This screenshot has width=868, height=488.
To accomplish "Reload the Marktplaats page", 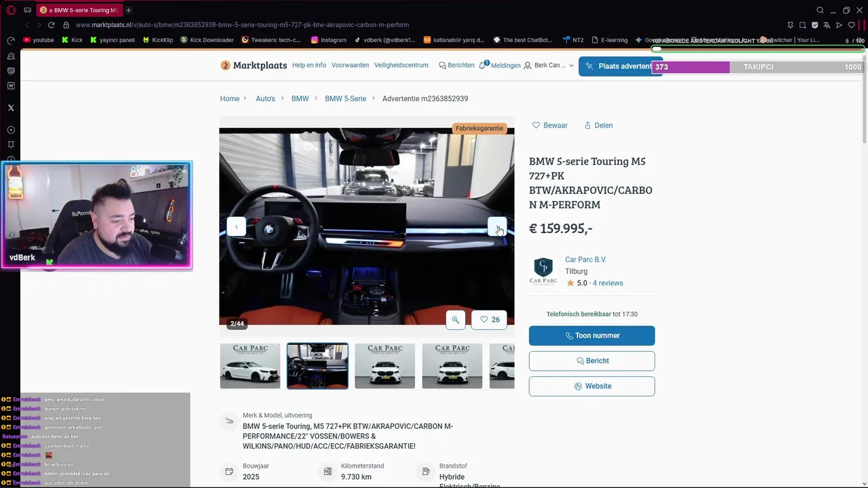I will click(51, 25).
